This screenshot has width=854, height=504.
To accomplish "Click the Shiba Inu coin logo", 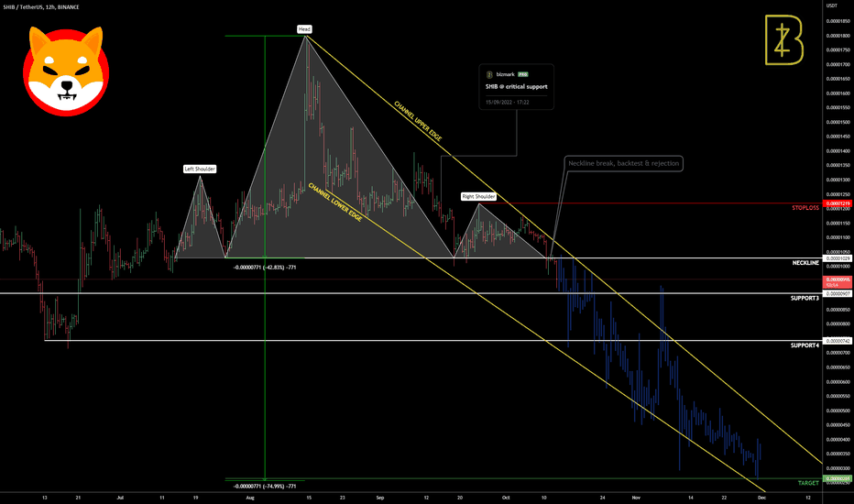I will coord(66,71).
